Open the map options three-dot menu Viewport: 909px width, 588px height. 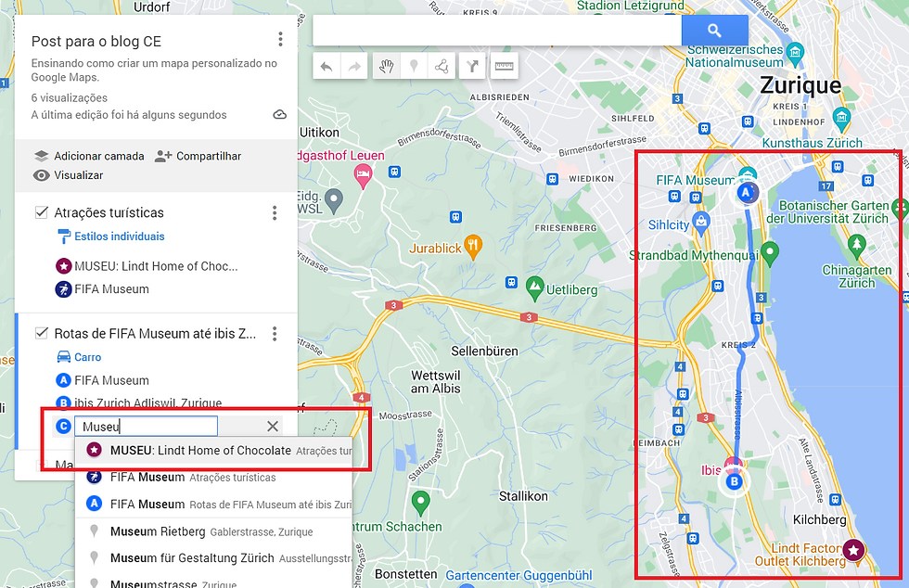[x=280, y=40]
